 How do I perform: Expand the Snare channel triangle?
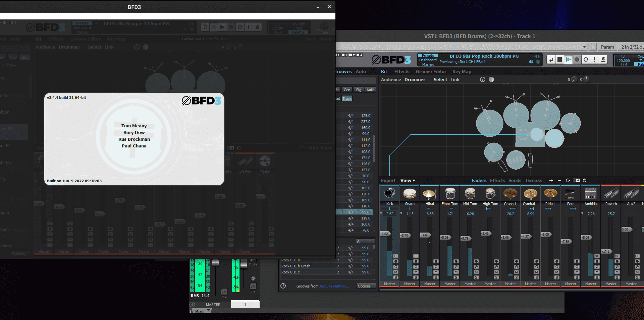pos(401,213)
